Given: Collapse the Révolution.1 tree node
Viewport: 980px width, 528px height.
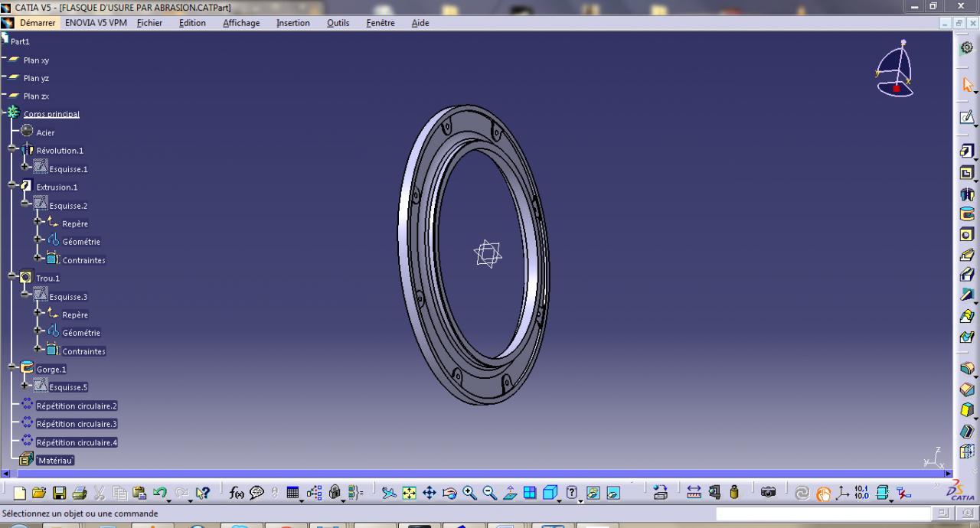Looking at the screenshot, I should click(x=13, y=148).
